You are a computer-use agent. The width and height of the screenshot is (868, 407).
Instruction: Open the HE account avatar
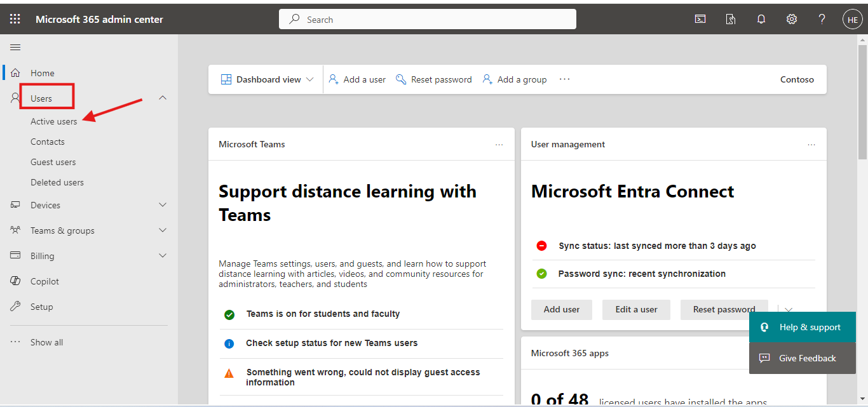coord(853,19)
